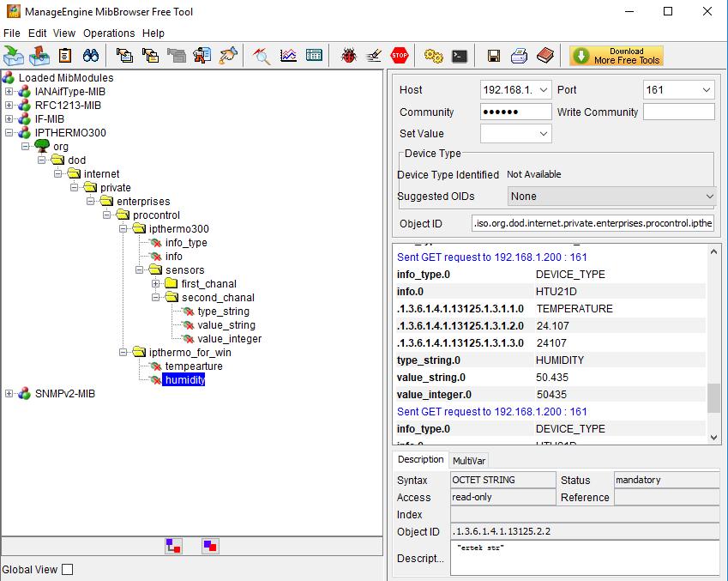Screen dimensions: 728x581
Task: Open the Port dropdown list
Action: (707, 90)
